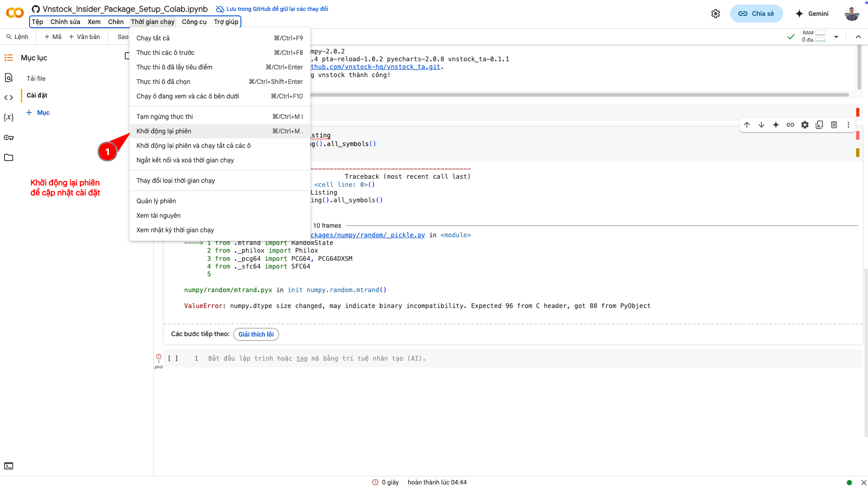Open the Chia sẻ sharing dialog
This screenshot has width=868, height=489.
[x=756, y=14]
